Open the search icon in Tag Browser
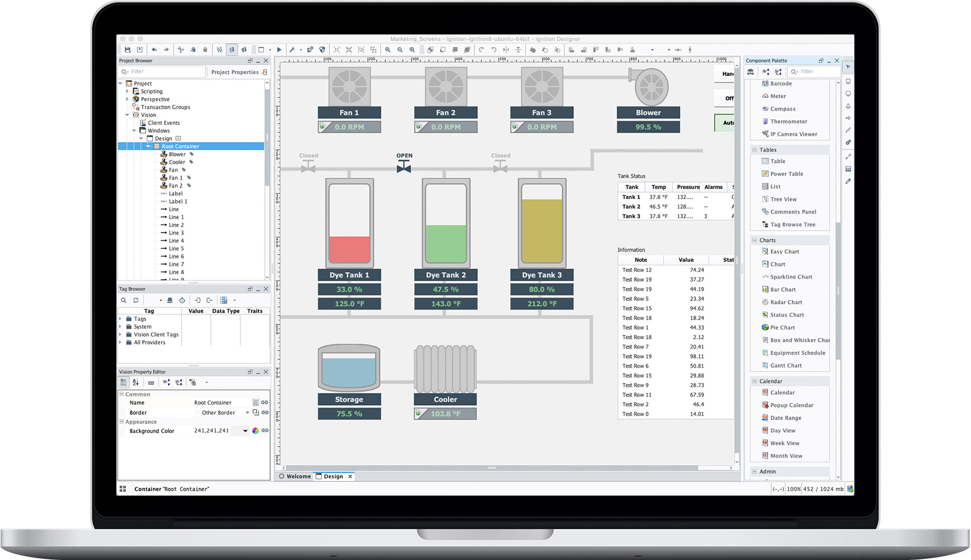The width and height of the screenshot is (971, 560). 124,300
